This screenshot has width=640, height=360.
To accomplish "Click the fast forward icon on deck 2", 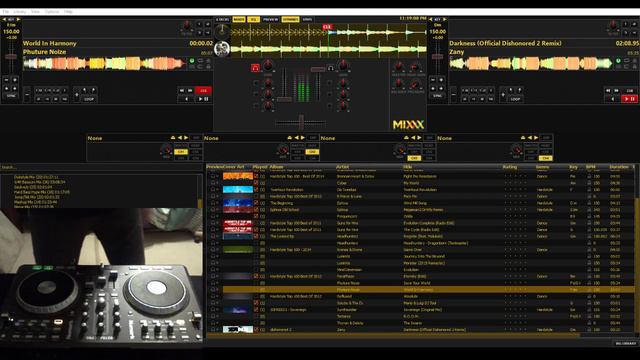I will tap(616, 90).
